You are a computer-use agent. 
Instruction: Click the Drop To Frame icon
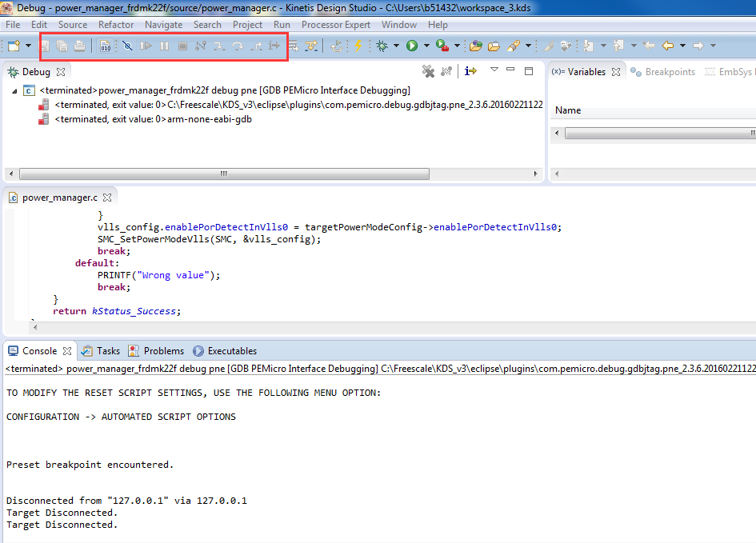293,46
